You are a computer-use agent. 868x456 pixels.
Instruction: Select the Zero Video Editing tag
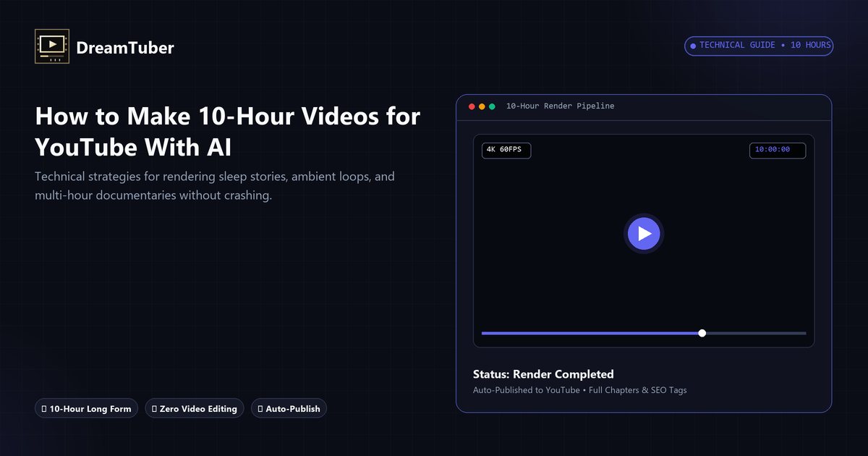click(195, 408)
